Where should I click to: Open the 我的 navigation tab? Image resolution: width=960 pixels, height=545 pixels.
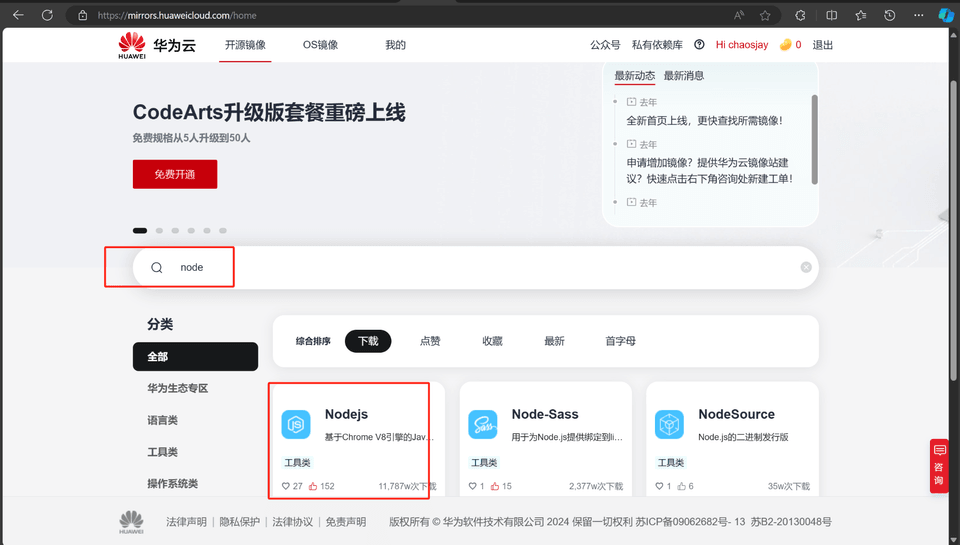click(395, 45)
